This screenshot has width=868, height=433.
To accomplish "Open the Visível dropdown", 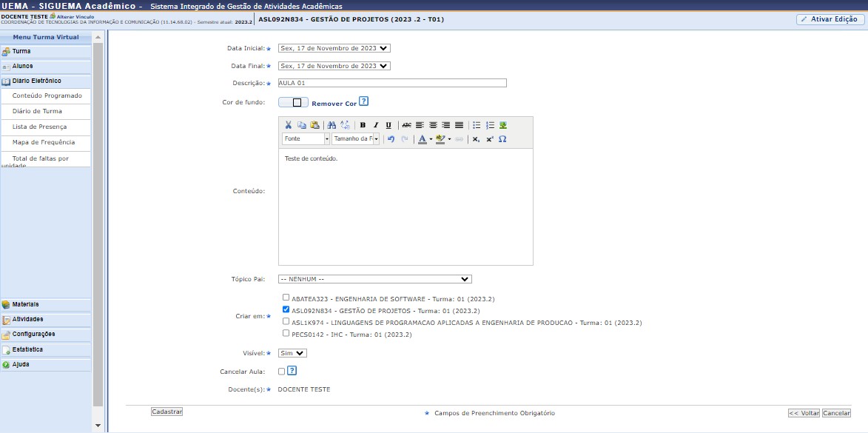I will [x=292, y=353].
